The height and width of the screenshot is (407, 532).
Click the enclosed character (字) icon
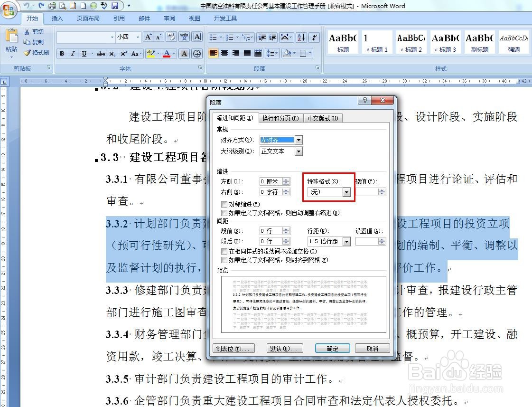point(197,53)
